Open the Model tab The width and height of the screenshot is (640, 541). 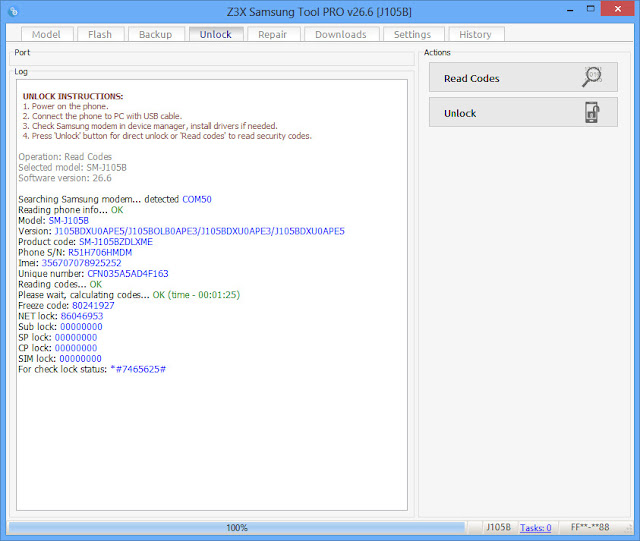[x=46, y=34]
